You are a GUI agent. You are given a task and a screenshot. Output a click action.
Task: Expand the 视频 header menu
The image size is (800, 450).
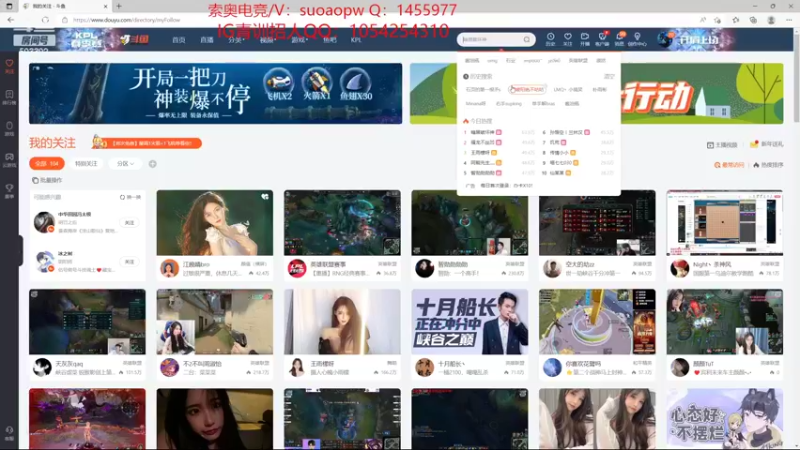pos(267,40)
